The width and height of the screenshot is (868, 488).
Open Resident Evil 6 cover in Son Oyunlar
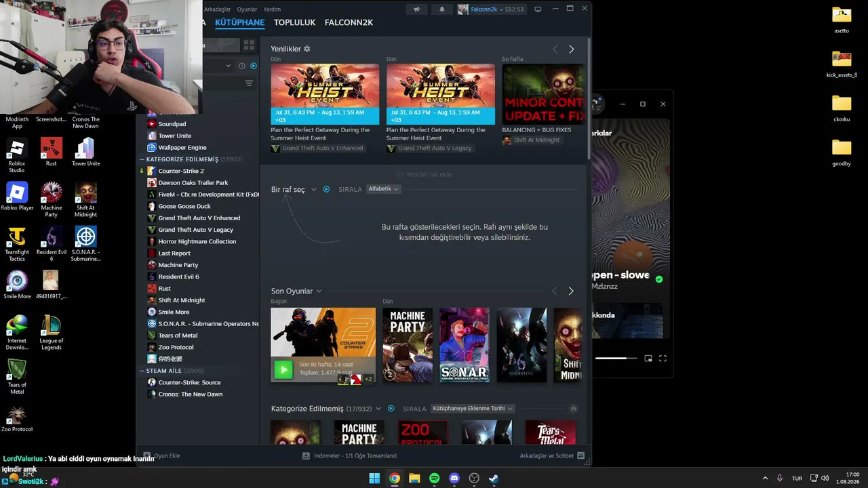pos(521,345)
